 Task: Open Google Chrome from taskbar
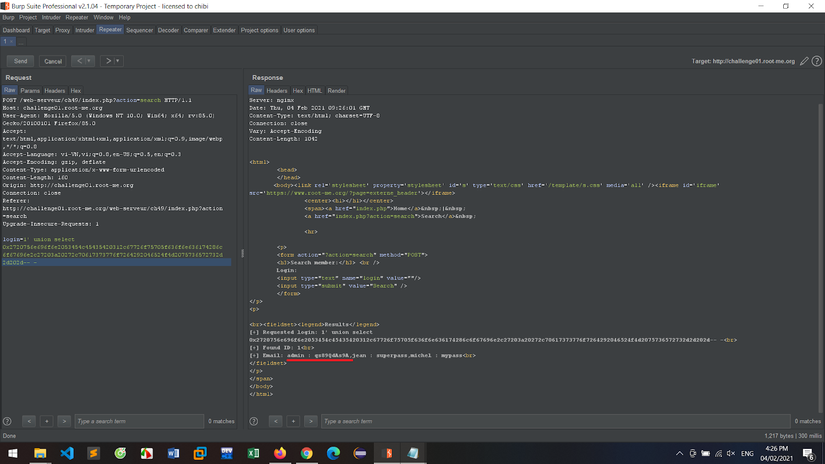307,453
